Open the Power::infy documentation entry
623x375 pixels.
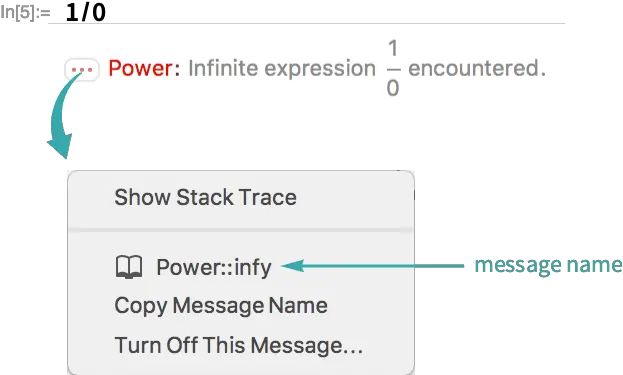tap(214, 267)
